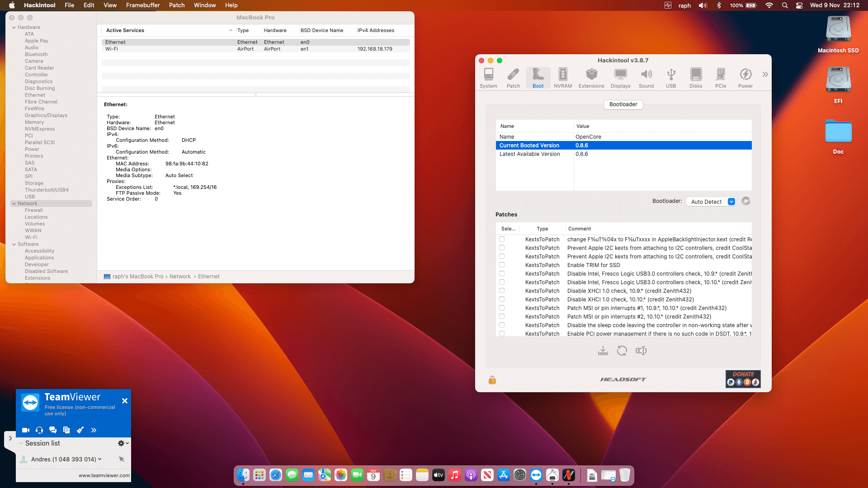
Task: Click the TeamViewer file transfer icon
Action: coord(66,430)
